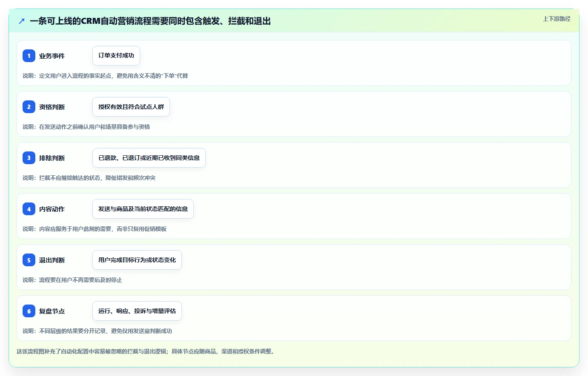Click the footer text 这张流程图补充了自动化配置
The image size is (588, 376).
click(x=146, y=351)
